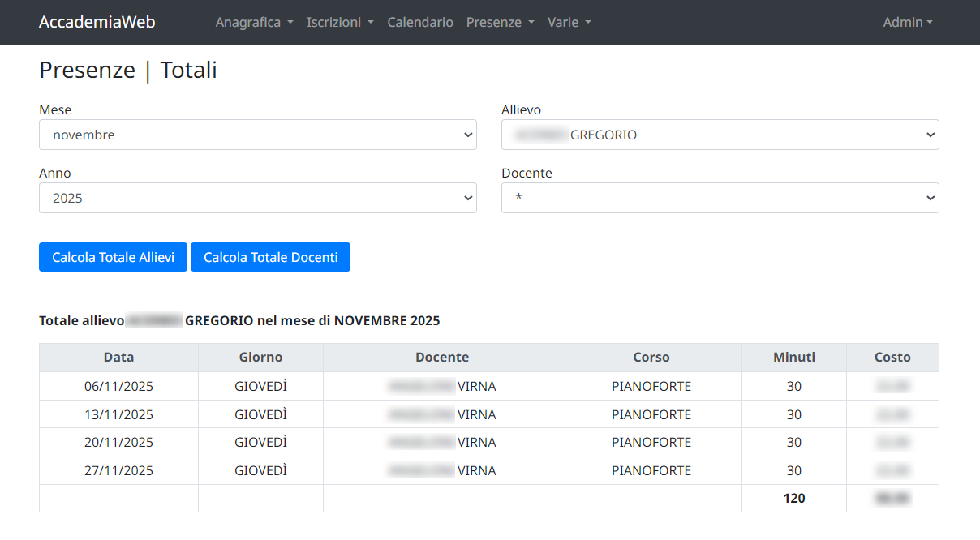
Task: Open the Anno dropdown showing 2025
Action: pyautogui.click(x=257, y=198)
